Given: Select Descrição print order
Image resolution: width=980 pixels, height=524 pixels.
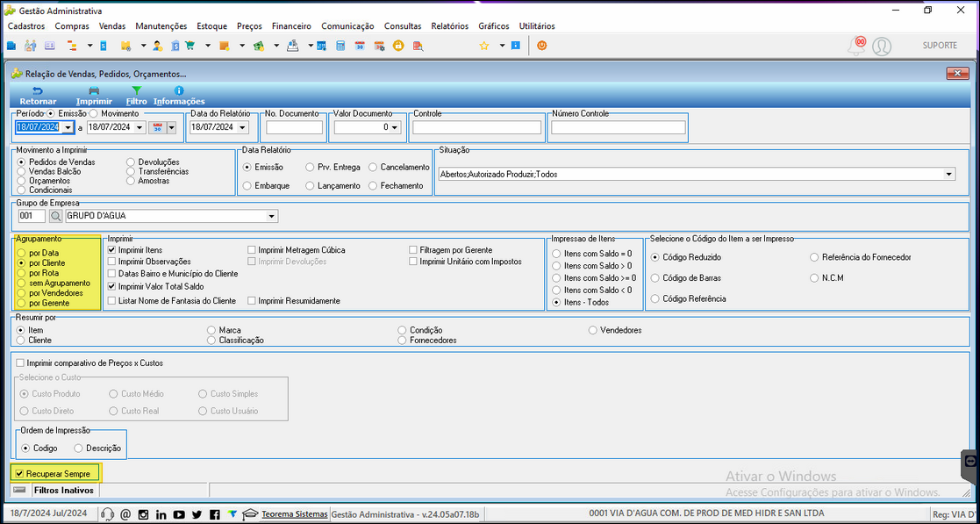Looking at the screenshot, I should 78,449.
